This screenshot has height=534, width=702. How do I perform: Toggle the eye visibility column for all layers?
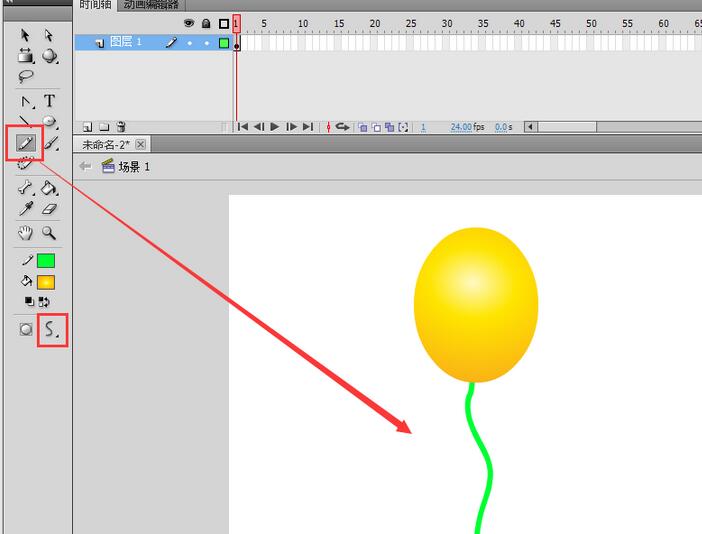pos(188,23)
